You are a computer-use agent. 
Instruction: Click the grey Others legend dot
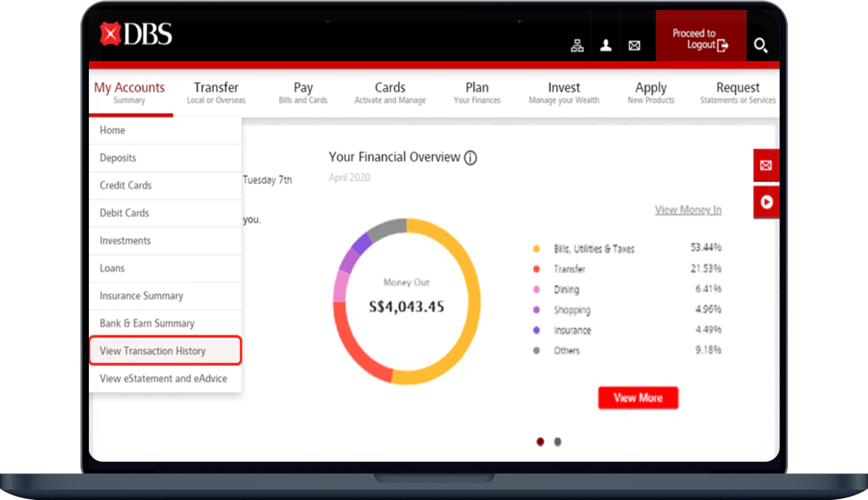pos(536,351)
